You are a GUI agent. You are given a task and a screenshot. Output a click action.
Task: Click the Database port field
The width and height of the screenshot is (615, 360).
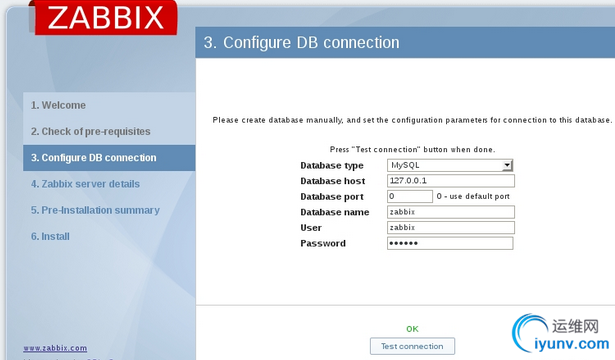point(409,196)
